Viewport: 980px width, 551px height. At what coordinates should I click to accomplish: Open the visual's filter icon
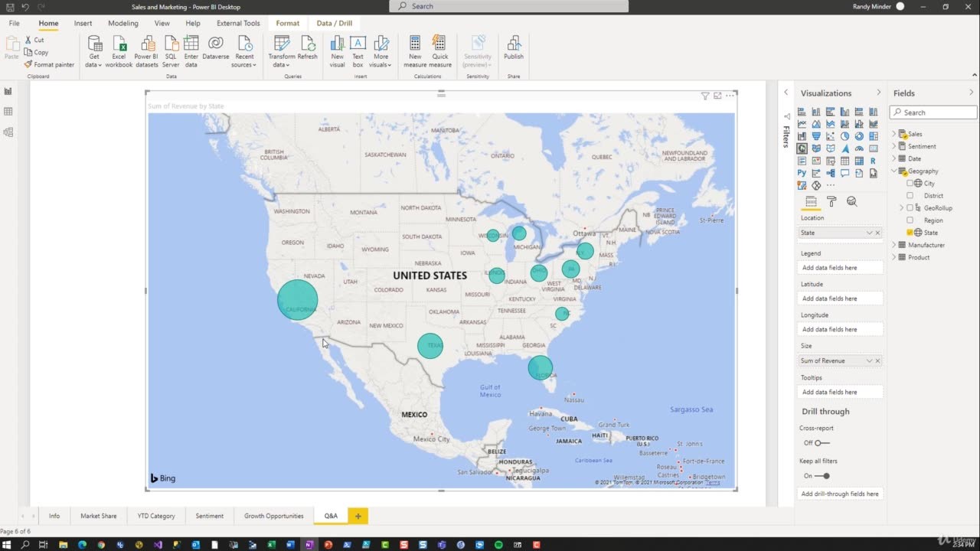click(705, 96)
